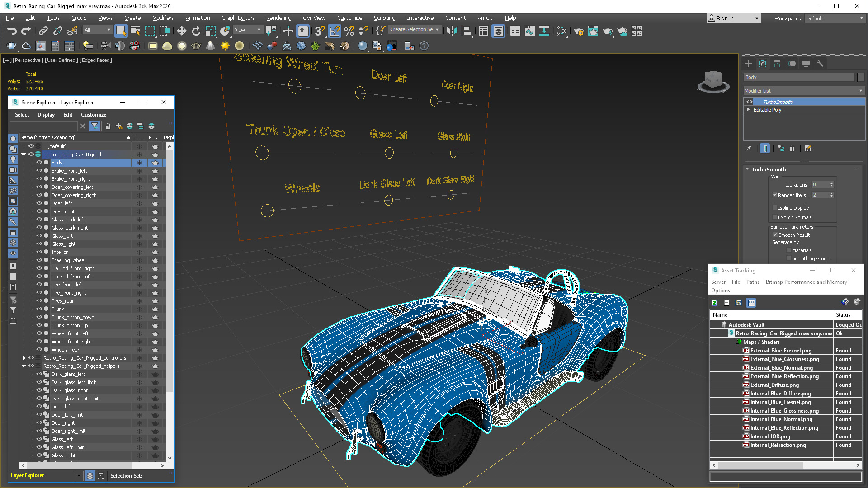Select the Select and Link tool
This screenshot has width=868, height=488.
pyautogui.click(x=43, y=31)
